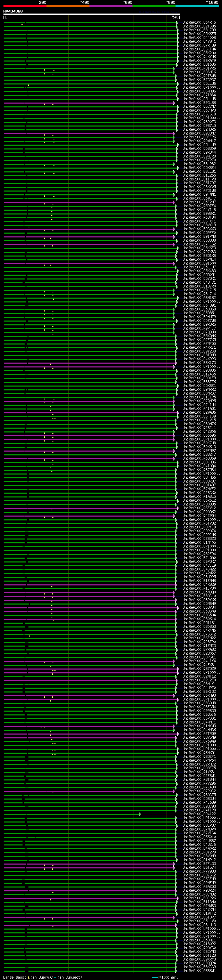Click the short alignment bar for O94122
The image size is (222, 980).
pyautogui.click(x=72, y=814)
